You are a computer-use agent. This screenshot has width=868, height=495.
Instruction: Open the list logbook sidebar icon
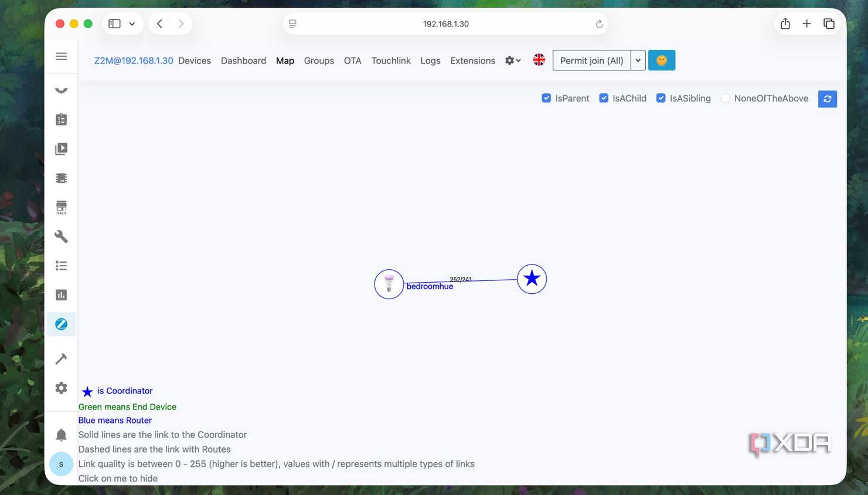[61, 266]
